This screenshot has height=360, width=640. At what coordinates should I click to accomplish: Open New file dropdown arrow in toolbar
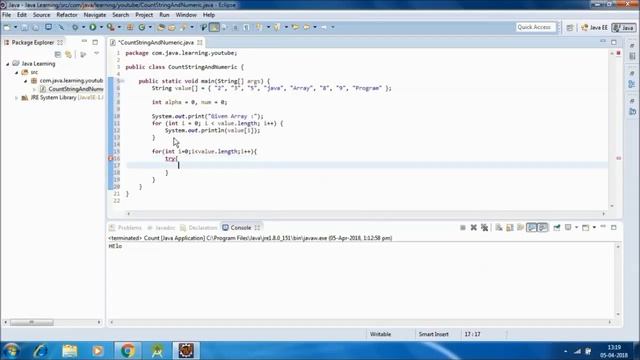(16, 27)
